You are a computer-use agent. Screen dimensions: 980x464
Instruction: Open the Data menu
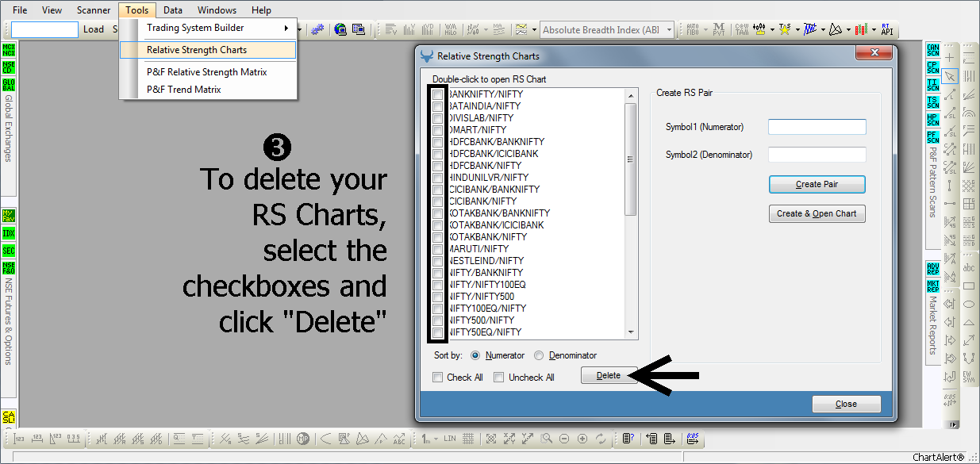click(173, 10)
